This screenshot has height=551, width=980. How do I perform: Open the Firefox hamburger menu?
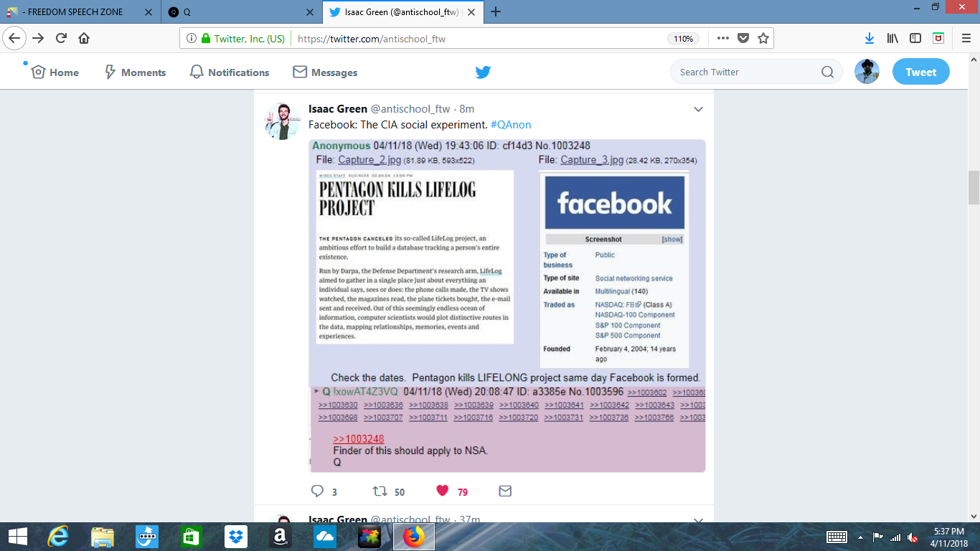[x=966, y=39]
